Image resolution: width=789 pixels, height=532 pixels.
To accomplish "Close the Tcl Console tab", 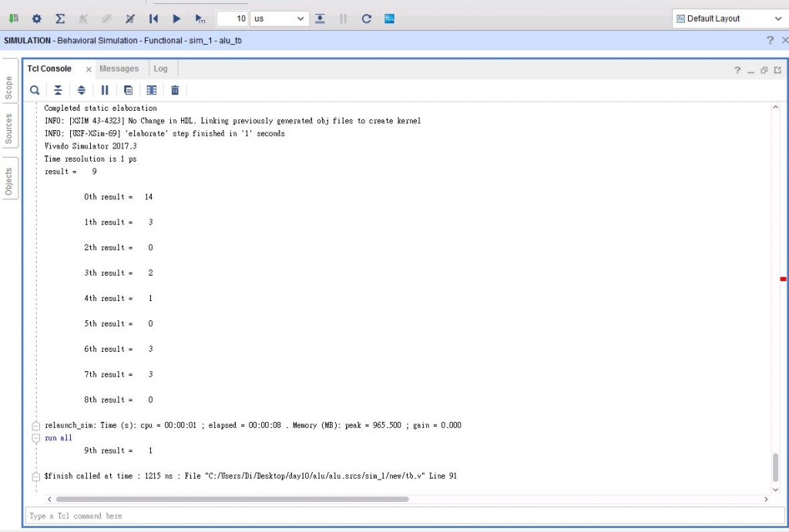I will [89, 69].
